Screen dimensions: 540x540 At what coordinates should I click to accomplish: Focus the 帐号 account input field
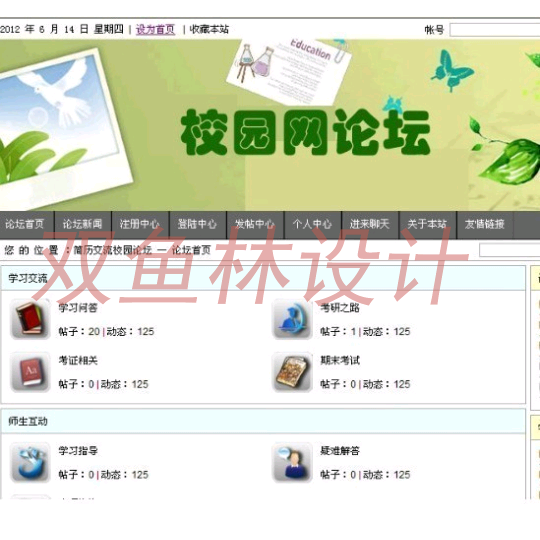point(495,30)
